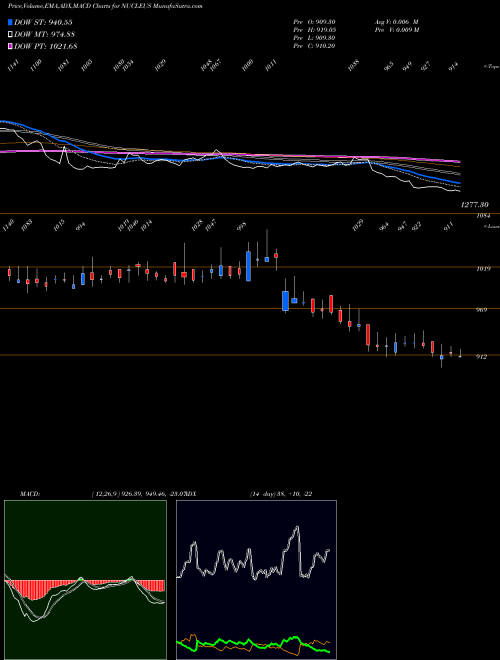Open the green MACD histogram panel
The width and height of the screenshot is (500, 660).
coord(85,580)
